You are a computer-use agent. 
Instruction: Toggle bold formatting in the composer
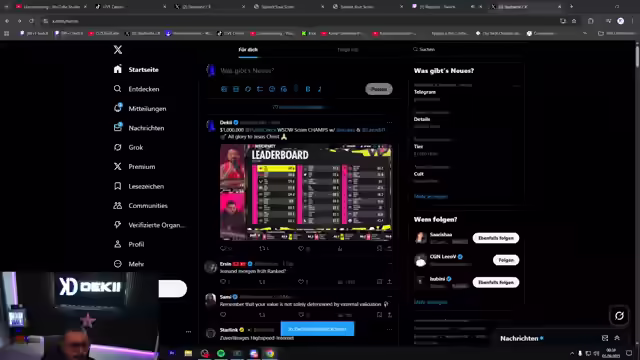(308, 89)
